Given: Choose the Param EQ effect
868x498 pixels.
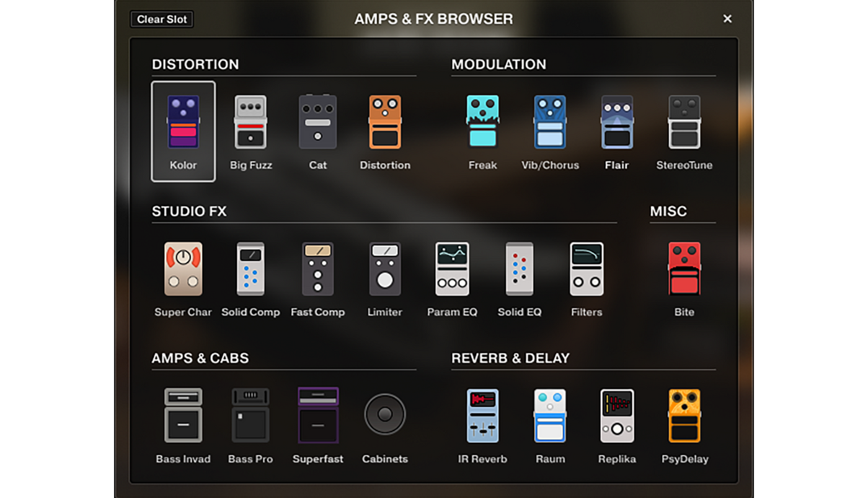Looking at the screenshot, I should 453,279.
